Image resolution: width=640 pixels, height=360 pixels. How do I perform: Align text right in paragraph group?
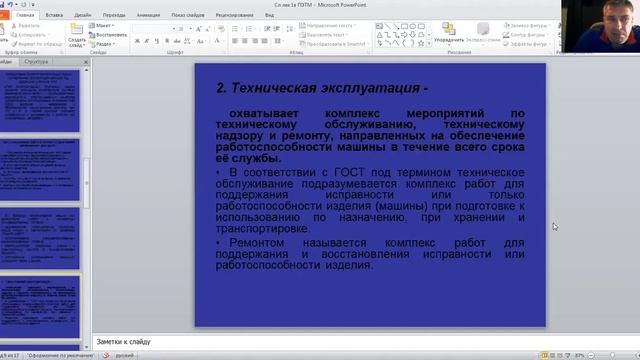coord(255,41)
